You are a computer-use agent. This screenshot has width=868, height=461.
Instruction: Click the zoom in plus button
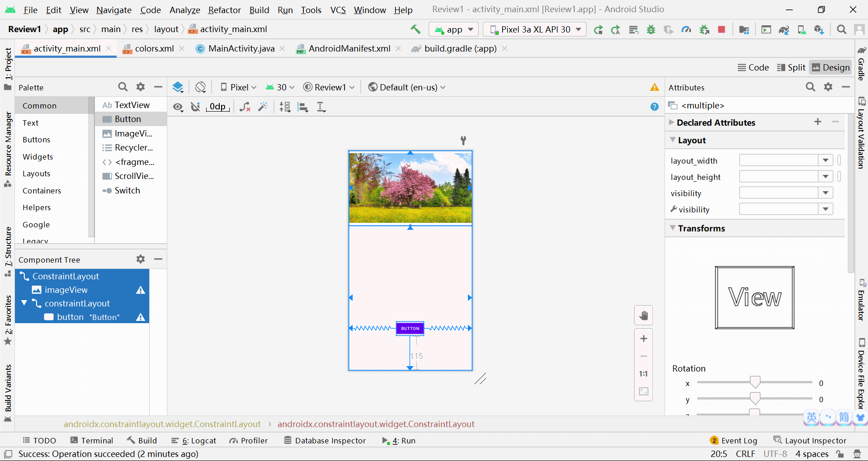pyautogui.click(x=644, y=339)
